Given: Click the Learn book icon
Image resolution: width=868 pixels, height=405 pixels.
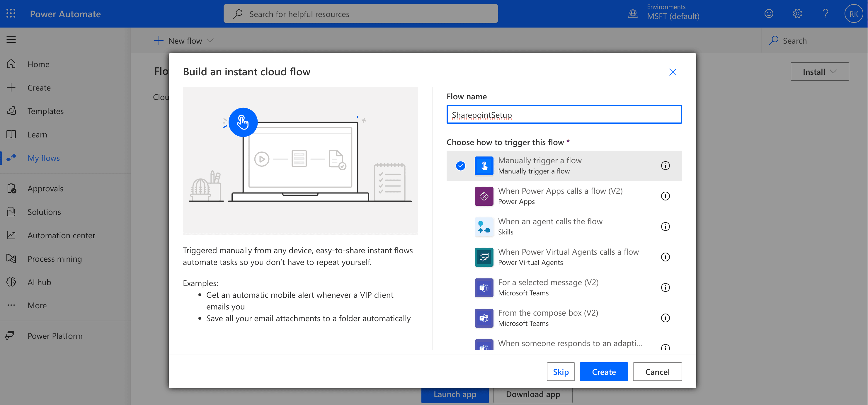Looking at the screenshot, I should [x=11, y=135].
